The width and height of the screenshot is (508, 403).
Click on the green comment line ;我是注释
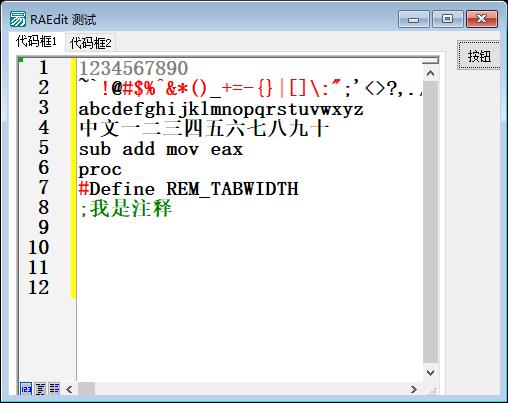point(125,209)
